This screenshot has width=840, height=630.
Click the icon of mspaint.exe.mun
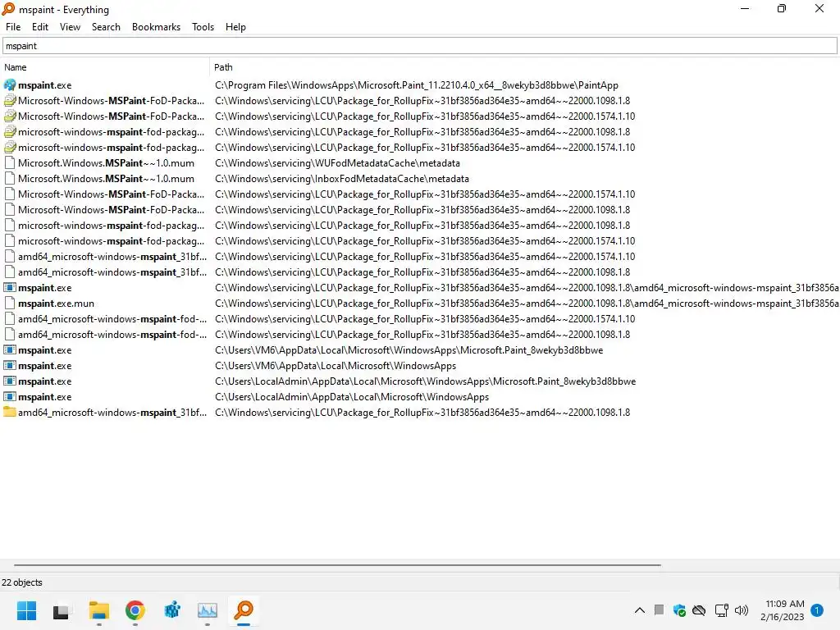(x=10, y=304)
